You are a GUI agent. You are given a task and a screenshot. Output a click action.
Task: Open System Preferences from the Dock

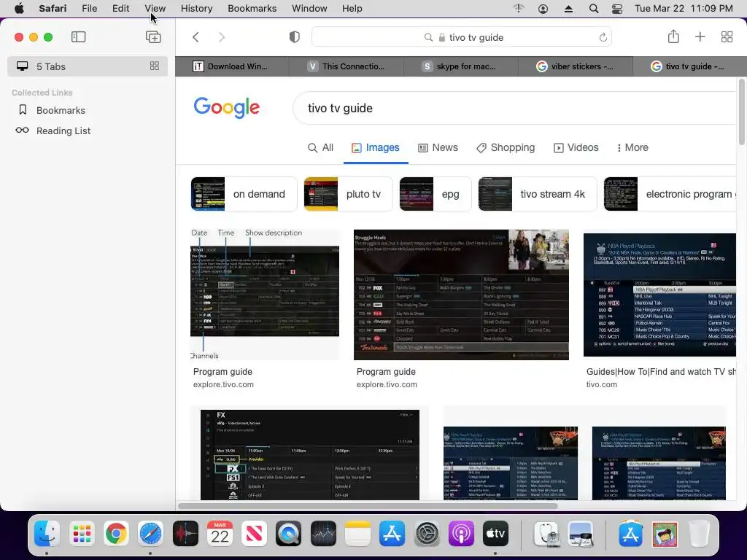(x=427, y=533)
